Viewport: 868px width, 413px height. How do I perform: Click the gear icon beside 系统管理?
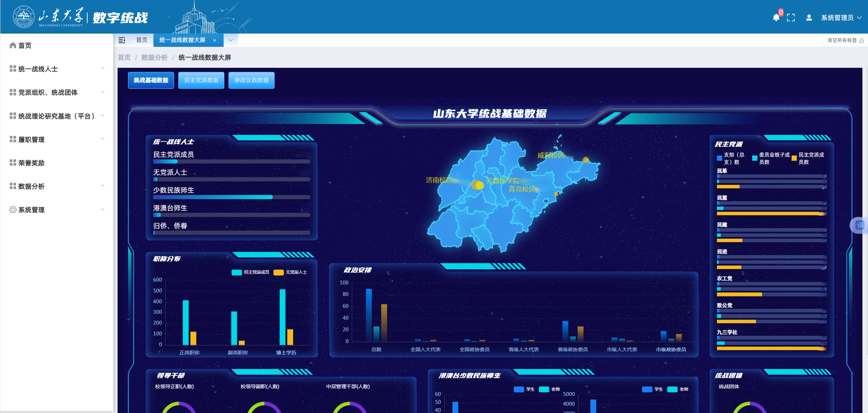pyautogui.click(x=13, y=210)
